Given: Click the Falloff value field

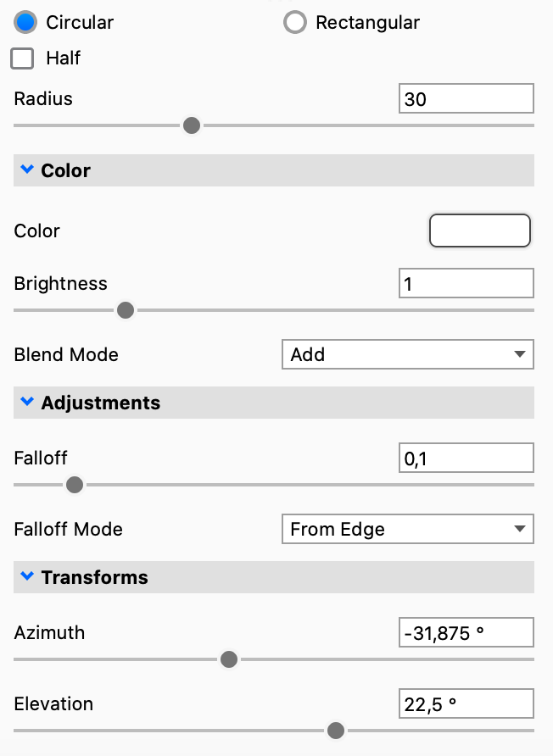Looking at the screenshot, I should click(466, 458).
